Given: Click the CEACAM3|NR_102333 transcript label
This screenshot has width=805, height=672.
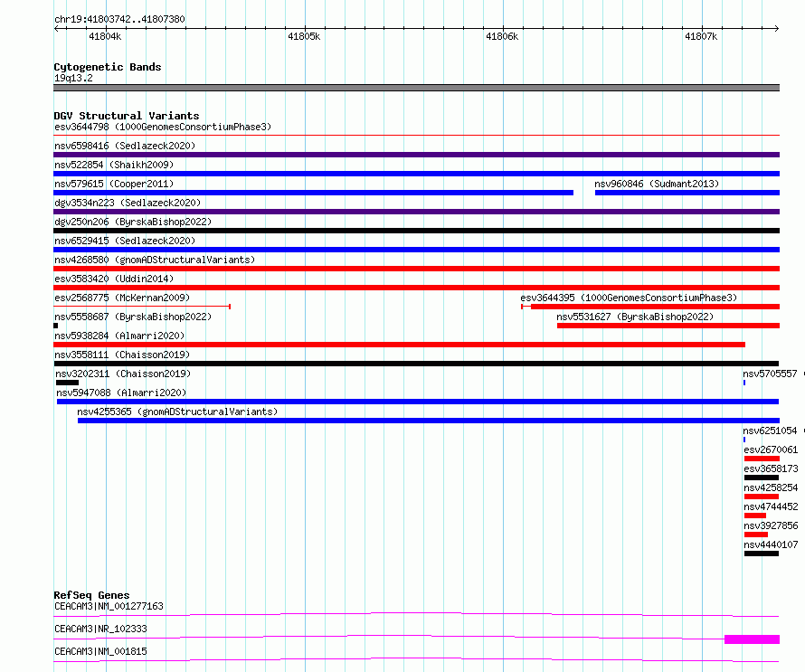Looking at the screenshot, I should 100,629.
